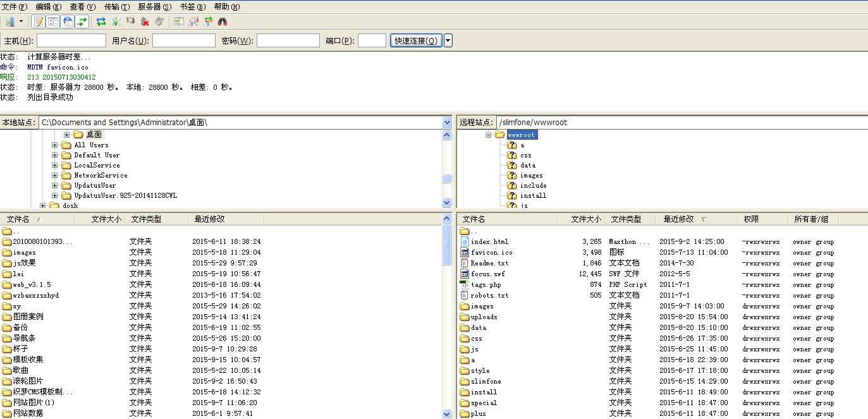This screenshot has width=868, height=419.
Task: Refresh file and folder lists
Action: pyautogui.click(x=101, y=21)
